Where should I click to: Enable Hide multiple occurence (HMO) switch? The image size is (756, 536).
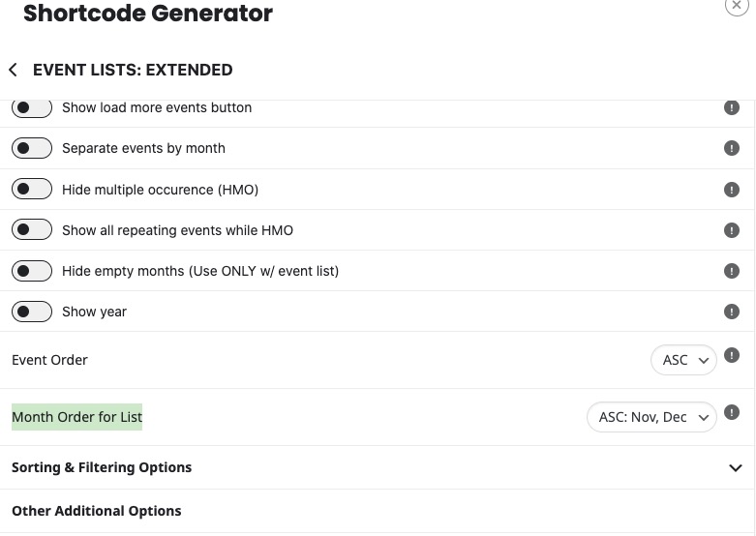click(x=32, y=189)
